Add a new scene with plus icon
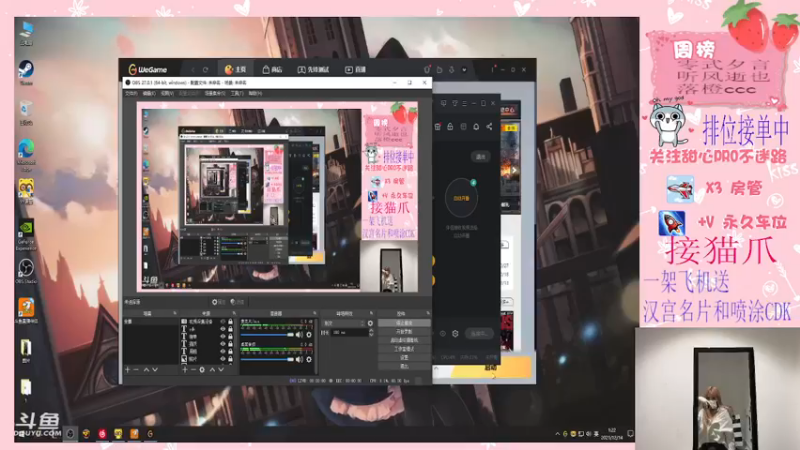Screen dimensions: 800x450 tap(128, 369)
